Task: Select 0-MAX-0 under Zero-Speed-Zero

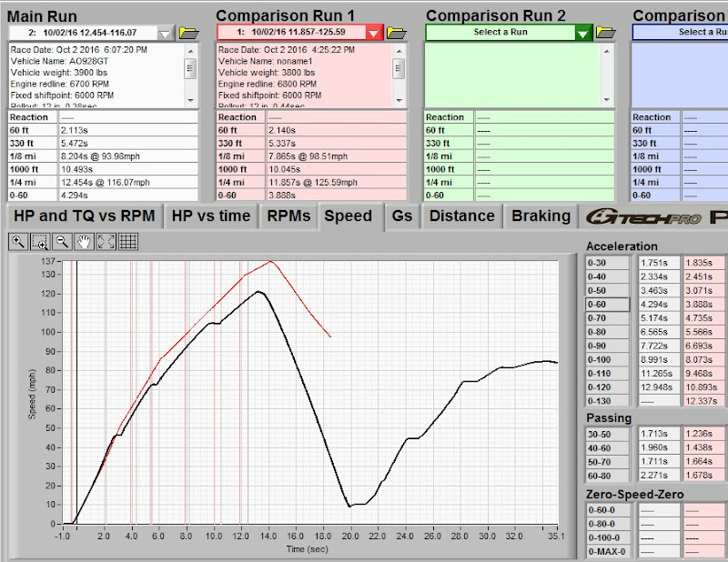Action: point(609,552)
